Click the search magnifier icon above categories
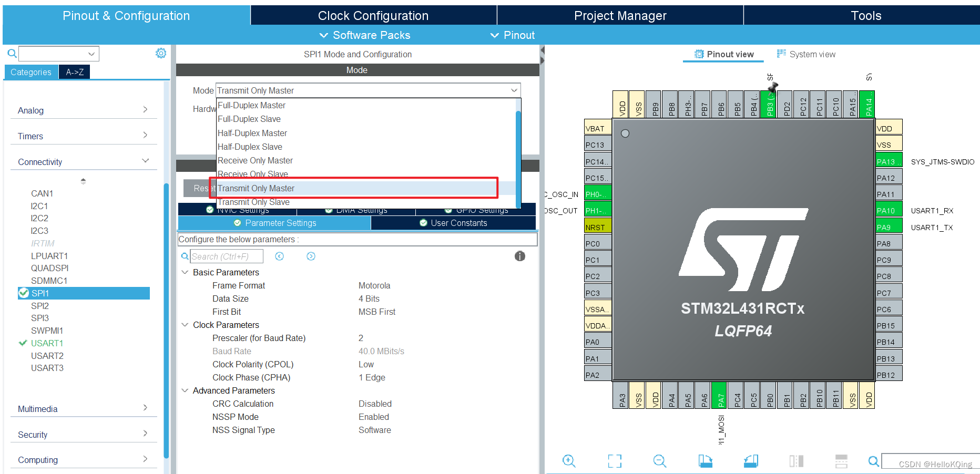Image resolution: width=980 pixels, height=474 pixels. click(12, 54)
